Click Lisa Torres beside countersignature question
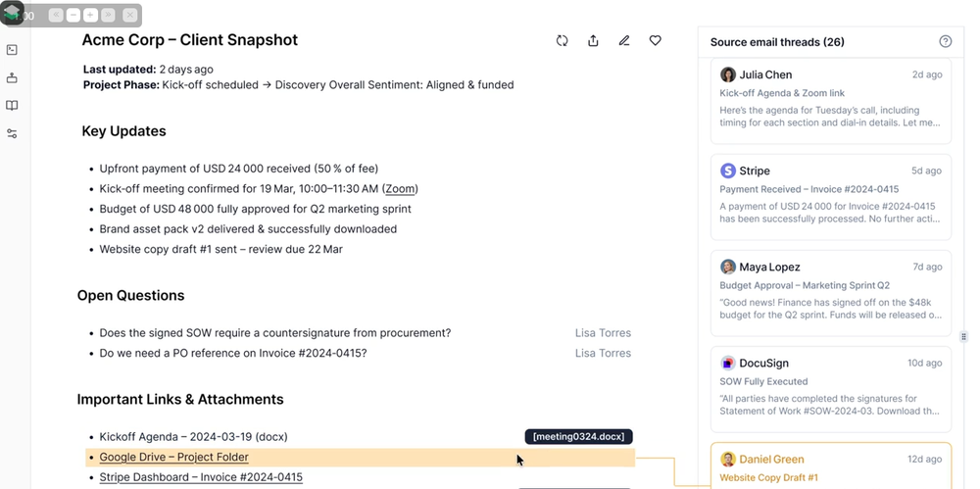Viewport: 980px width, 489px height. [x=603, y=333]
